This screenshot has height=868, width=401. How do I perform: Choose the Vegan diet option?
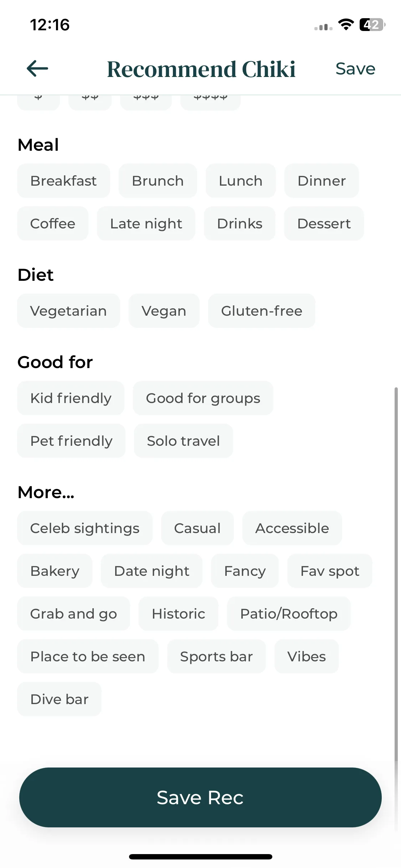point(164,311)
